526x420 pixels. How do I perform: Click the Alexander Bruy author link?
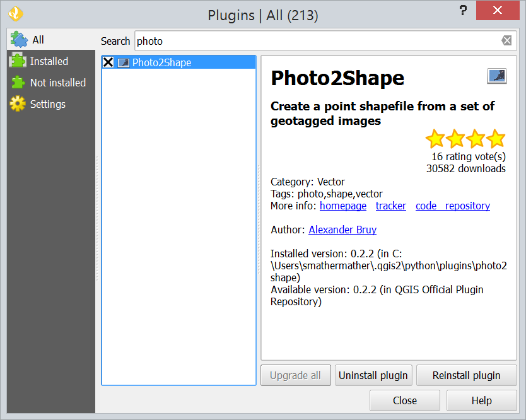342,230
